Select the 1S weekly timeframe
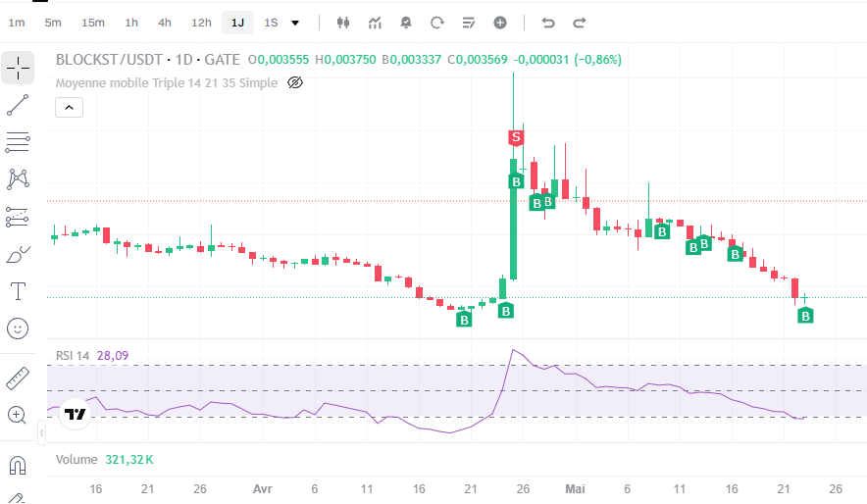The height and width of the screenshot is (504, 867). coord(271,23)
